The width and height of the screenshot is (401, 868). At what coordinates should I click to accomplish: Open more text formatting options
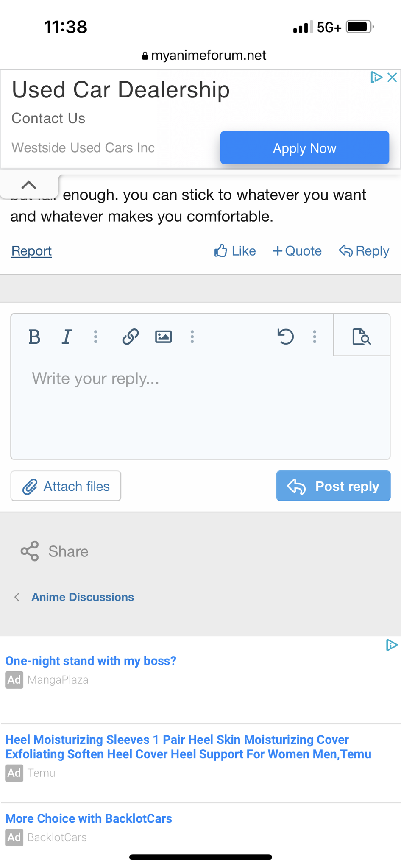coord(96,337)
